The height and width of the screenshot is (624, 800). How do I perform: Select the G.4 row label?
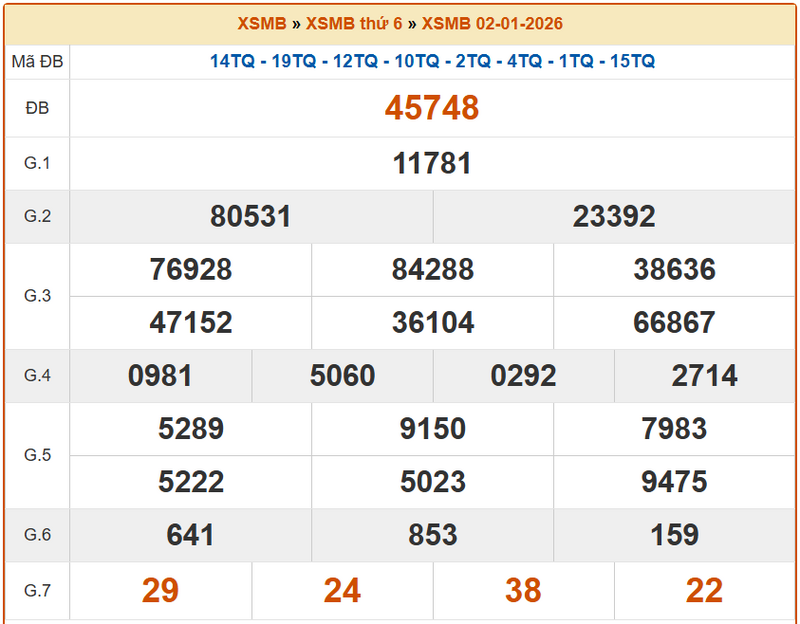[x=37, y=375]
